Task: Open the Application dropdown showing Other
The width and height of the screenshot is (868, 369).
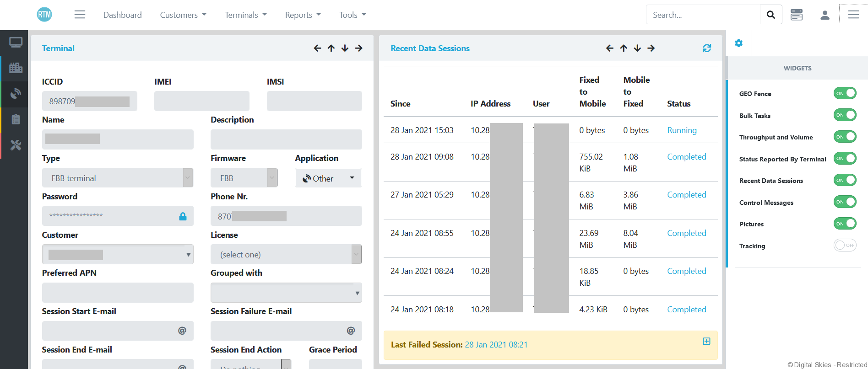Action: [328, 178]
